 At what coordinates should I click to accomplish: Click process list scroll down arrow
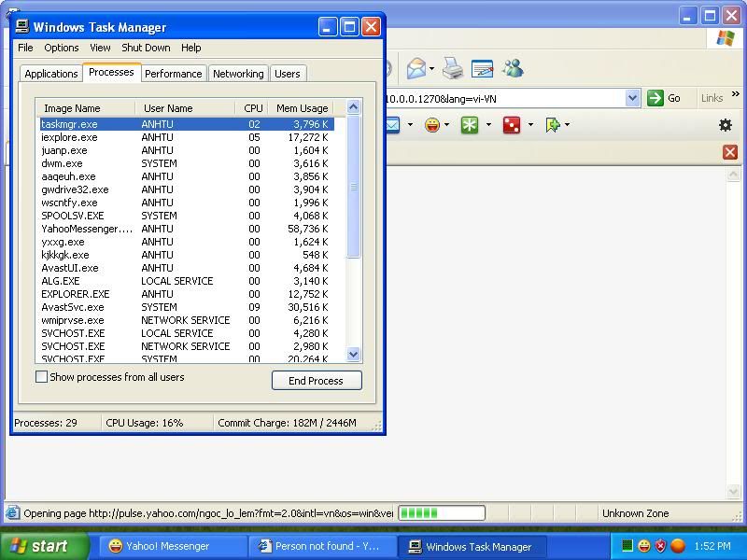click(x=353, y=354)
